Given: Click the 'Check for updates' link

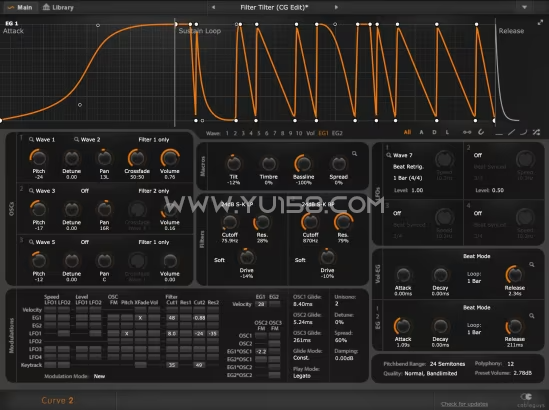Looking at the screenshot, I should point(464,404).
